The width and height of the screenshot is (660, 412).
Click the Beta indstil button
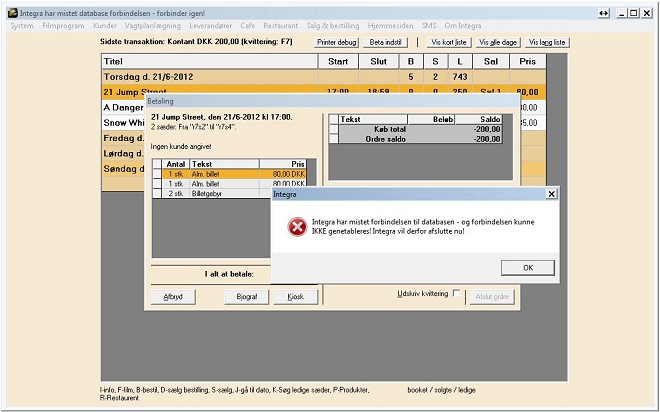386,42
